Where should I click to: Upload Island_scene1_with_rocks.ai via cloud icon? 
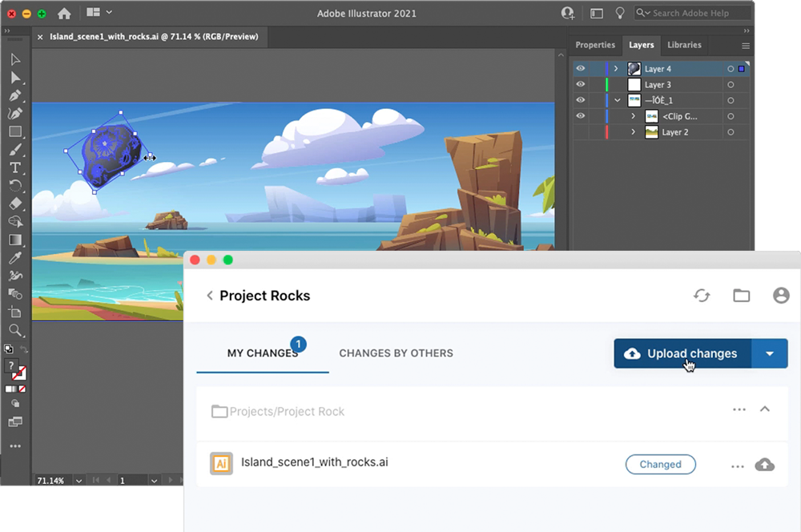tap(765, 465)
